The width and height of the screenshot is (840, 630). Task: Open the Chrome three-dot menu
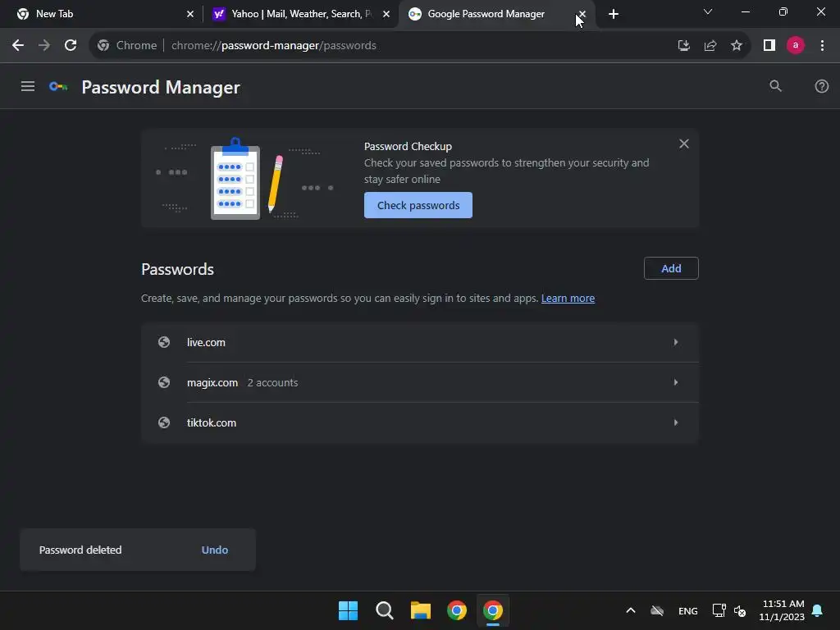pos(822,46)
